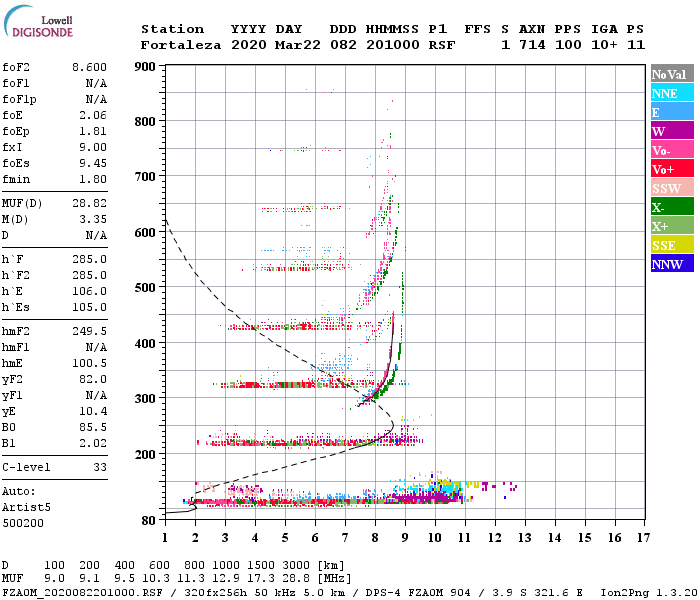Click day-of-year 082 in header
700x600 pixels.
(343, 45)
